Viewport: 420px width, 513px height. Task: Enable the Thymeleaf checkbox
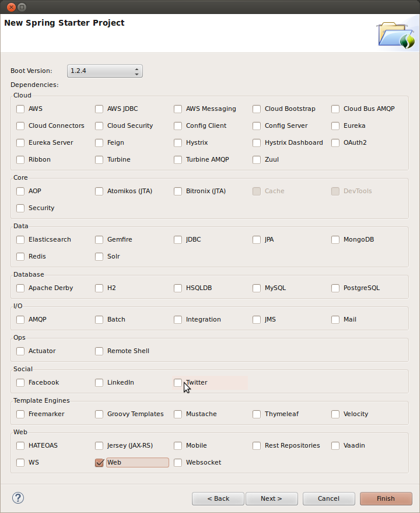tap(257, 414)
